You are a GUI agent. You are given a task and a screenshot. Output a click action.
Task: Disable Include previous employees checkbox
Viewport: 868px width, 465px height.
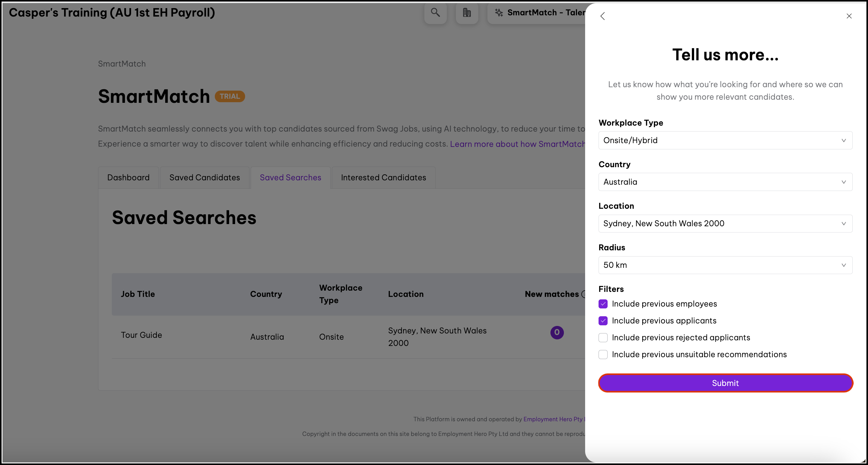pyautogui.click(x=603, y=304)
